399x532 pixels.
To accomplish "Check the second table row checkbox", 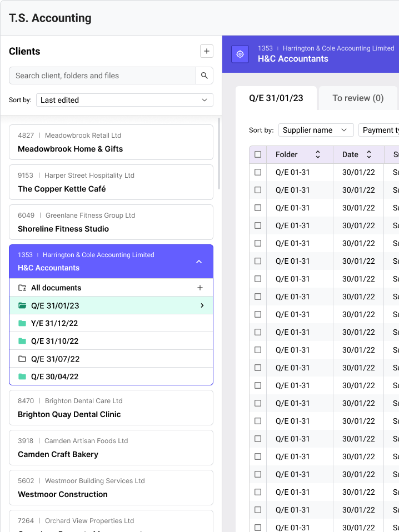I will click(x=258, y=190).
